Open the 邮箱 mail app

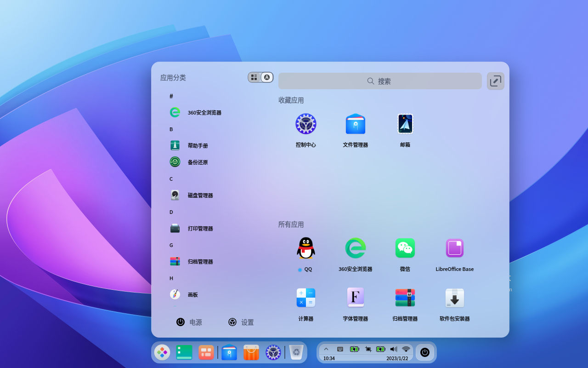(405, 123)
